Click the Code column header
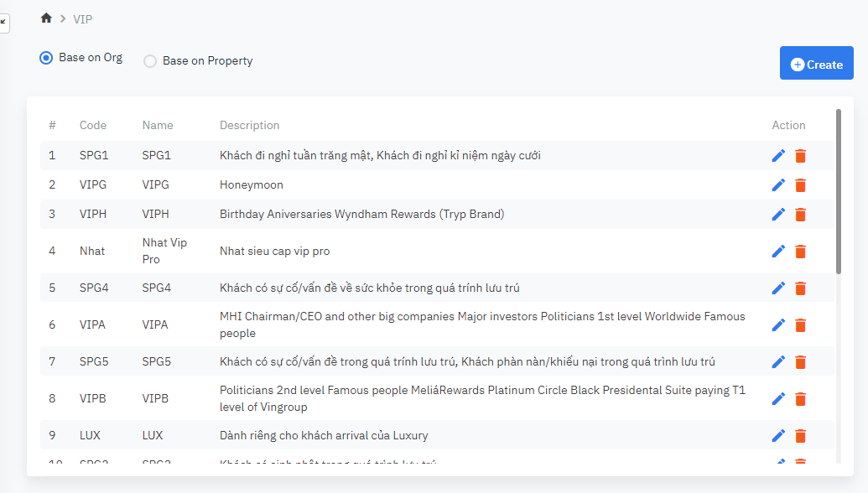Image resolution: width=868 pixels, height=493 pixels. [x=93, y=126]
